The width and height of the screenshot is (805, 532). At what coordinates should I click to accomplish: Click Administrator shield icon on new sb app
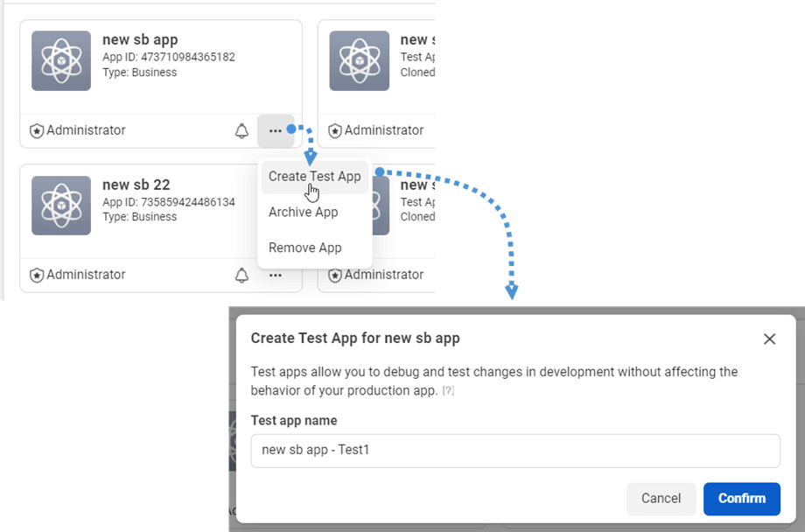[x=37, y=131]
